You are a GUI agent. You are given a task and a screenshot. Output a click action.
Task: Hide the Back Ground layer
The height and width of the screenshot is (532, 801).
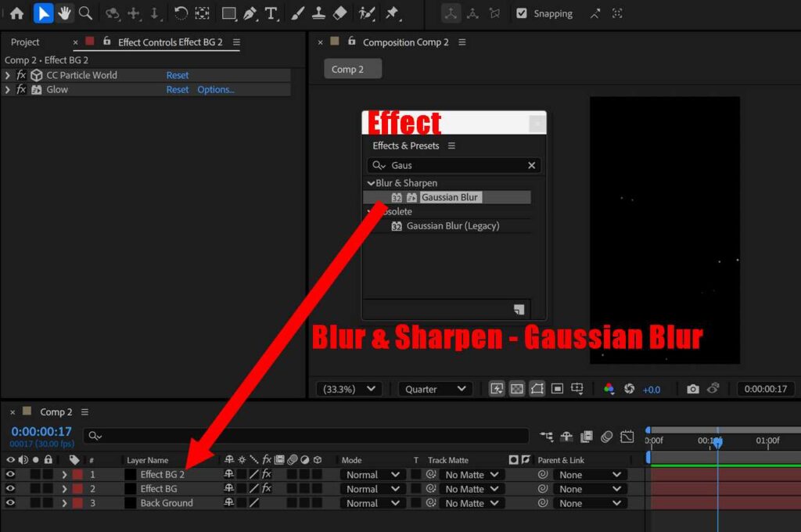(x=10, y=503)
